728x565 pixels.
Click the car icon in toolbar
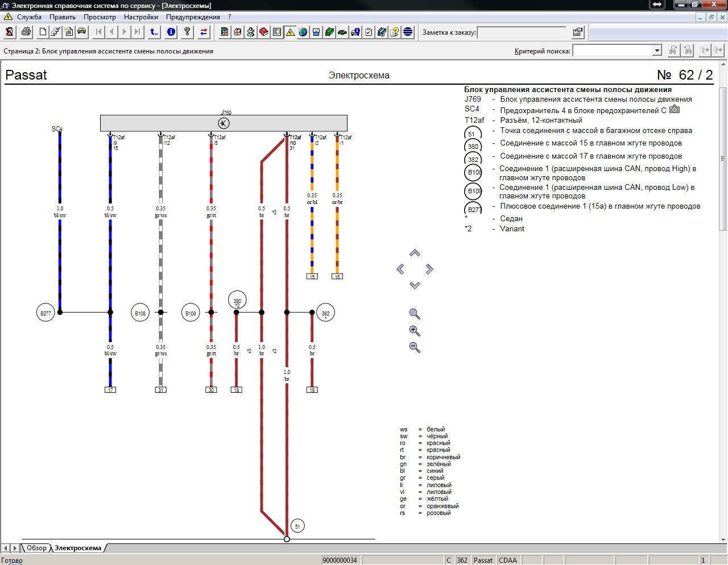point(82,32)
